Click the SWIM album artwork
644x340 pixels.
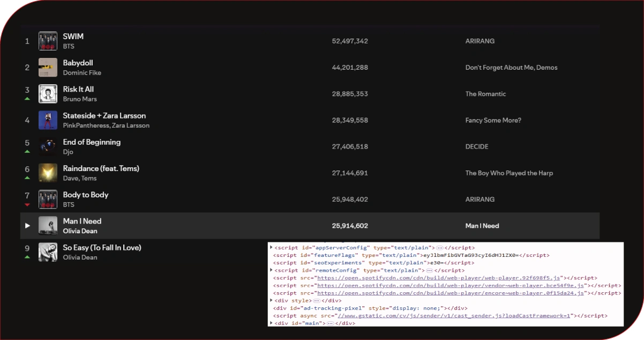pos(48,41)
